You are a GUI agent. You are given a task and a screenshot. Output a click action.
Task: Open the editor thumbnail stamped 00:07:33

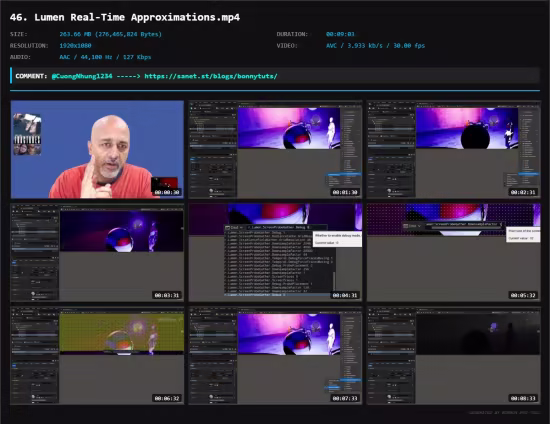(275, 356)
